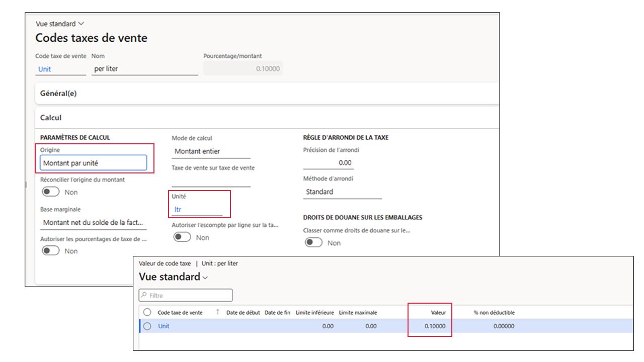Click the Pourcentage/montant field showing 0.10000

tap(243, 69)
